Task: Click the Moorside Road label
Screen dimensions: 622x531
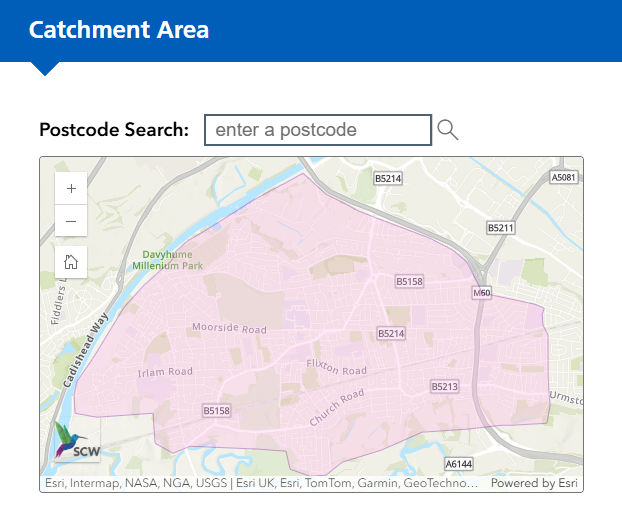Action: coord(229,329)
